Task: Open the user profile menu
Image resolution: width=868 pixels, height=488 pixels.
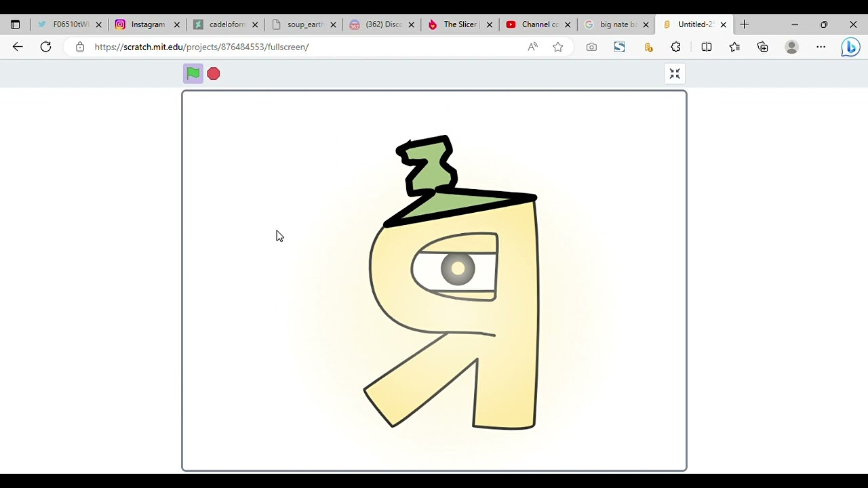Action: [x=791, y=47]
